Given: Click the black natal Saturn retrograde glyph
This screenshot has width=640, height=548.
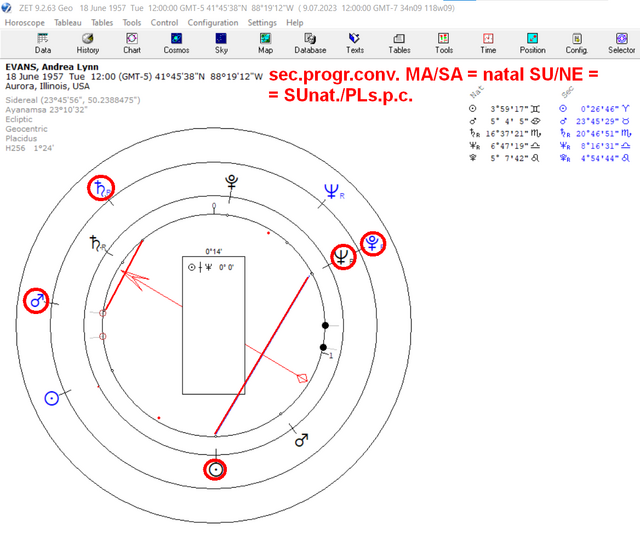Looking at the screenshot, I should click(x=97, y=244).
